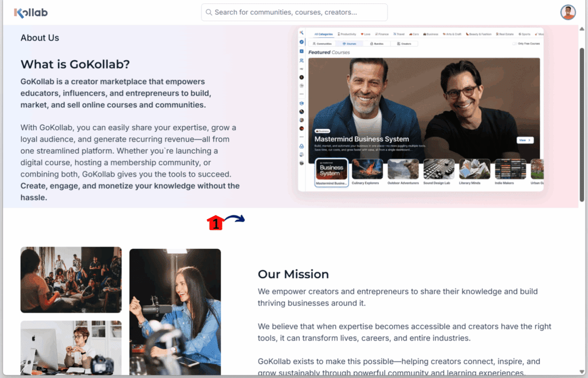Select 'Creators' filter in preview image
This screenshot has width=588, height=378.
click(404, 44)
